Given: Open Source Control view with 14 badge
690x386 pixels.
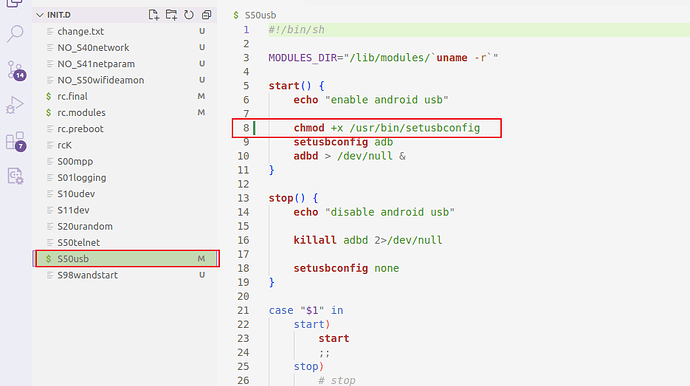Looking at the screenshot, I should click(16, 70).
